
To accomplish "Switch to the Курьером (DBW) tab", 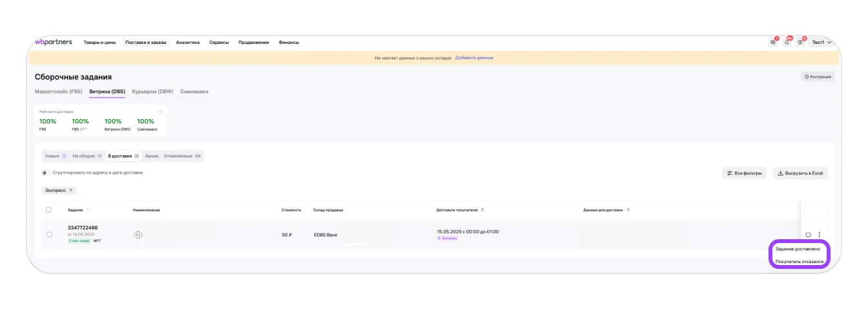I will coord(152,92).
